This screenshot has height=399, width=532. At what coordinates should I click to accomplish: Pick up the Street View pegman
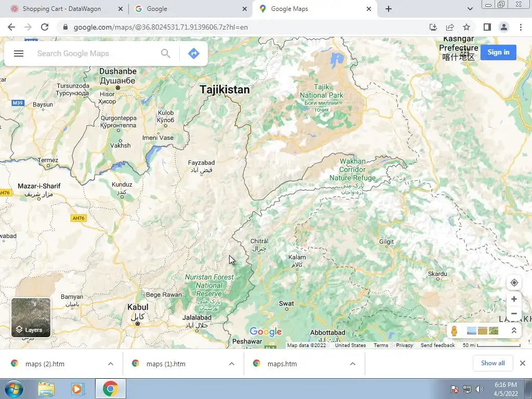[x=454, y=330]
